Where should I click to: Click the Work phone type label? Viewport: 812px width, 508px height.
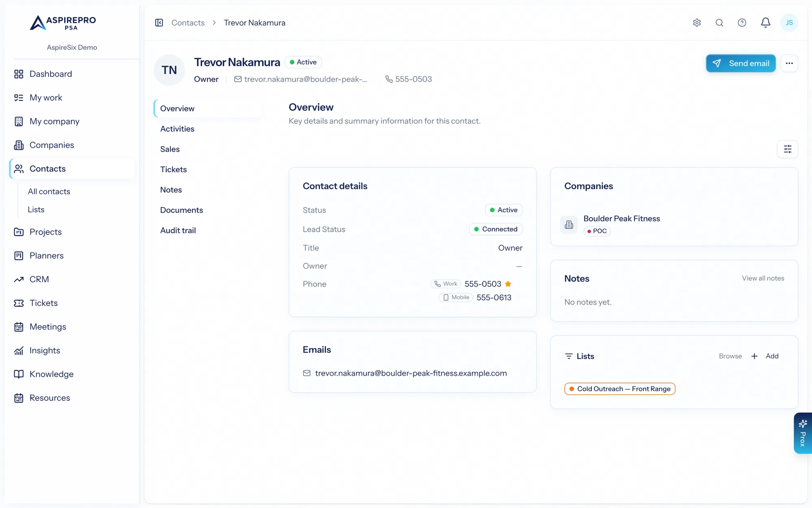click(x=446, y=284)
